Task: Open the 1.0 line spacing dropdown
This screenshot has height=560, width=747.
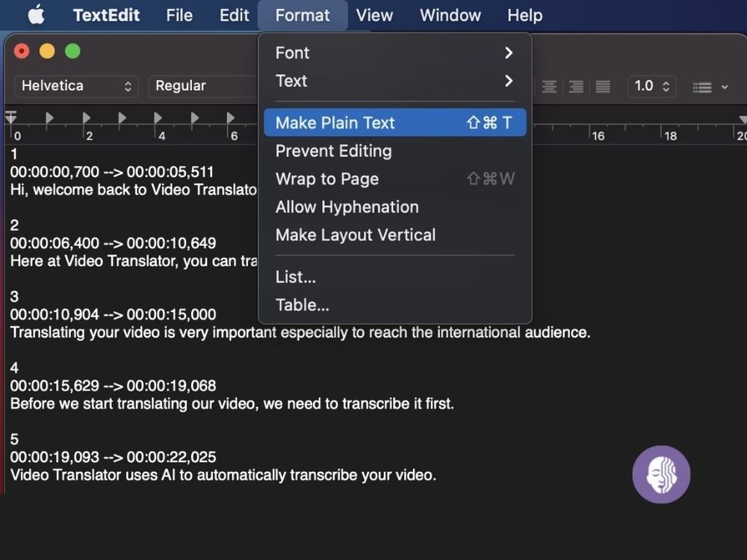Action: 651,86
